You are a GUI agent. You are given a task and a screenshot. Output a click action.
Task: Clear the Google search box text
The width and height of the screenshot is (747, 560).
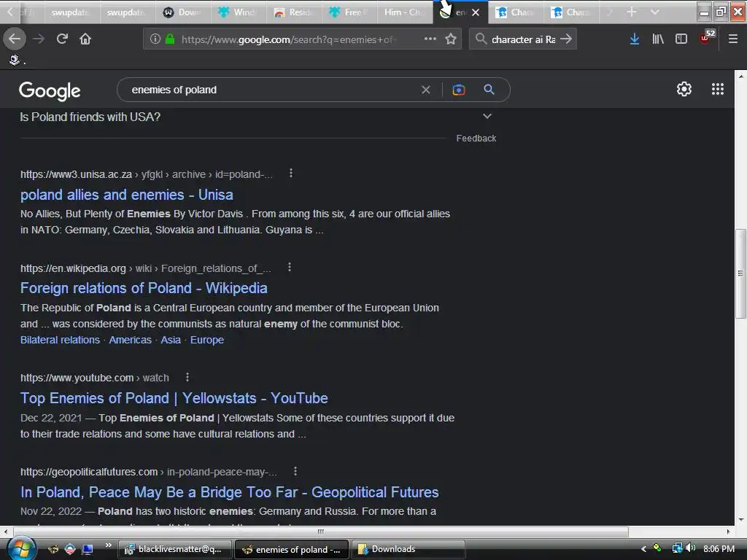[426, 90]
